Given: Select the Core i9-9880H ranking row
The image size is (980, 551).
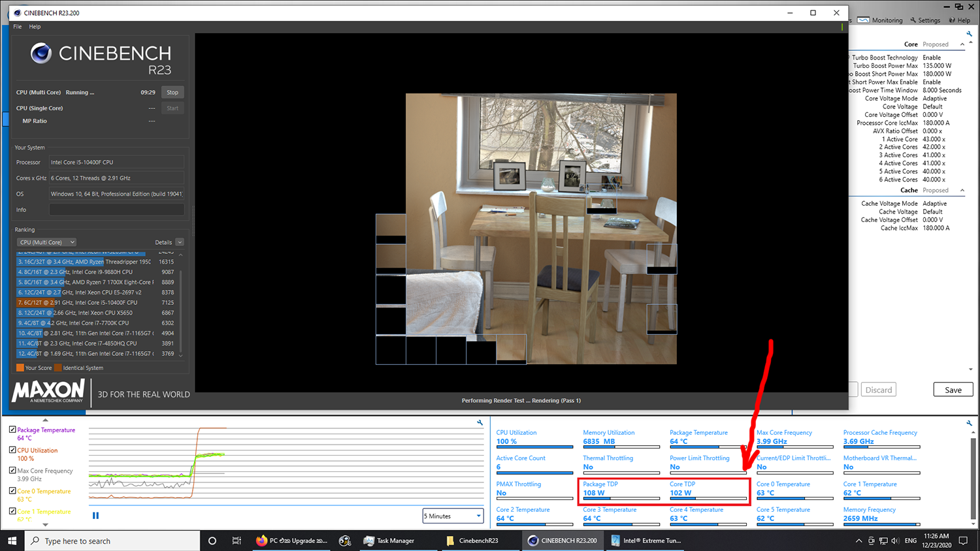Looking at the screenshot, I should [x=95, y=272].
